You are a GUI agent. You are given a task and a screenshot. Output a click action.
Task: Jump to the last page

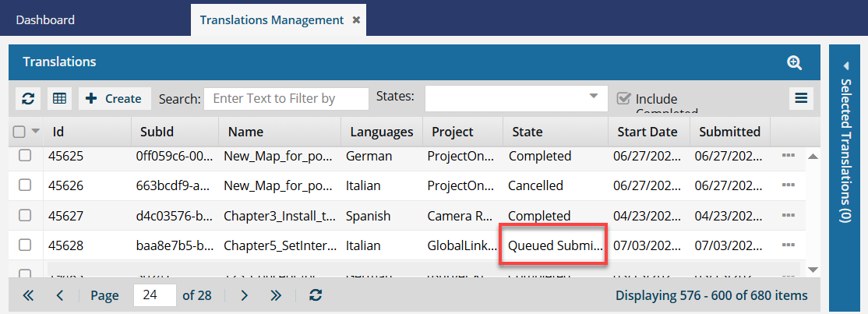(x=276, y=295)
